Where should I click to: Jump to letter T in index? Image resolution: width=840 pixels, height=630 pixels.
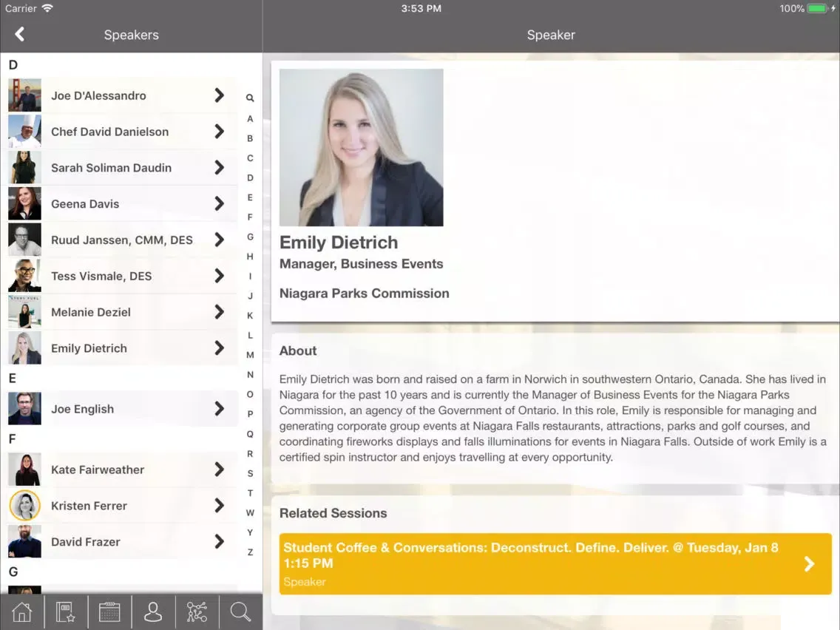[x=250, y=493]
